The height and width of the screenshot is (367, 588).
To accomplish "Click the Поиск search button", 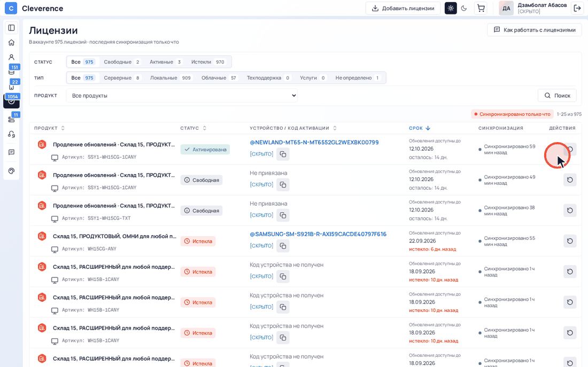I will [x=557, y=96].
